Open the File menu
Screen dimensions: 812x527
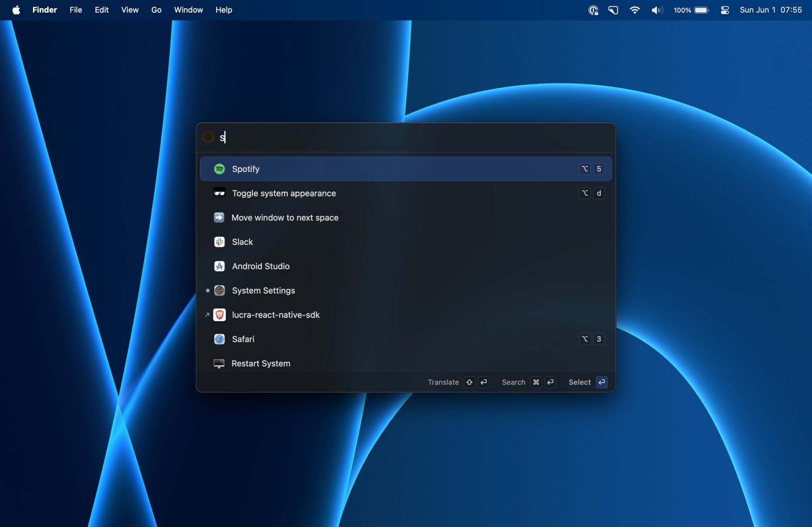click(x=76, y=10)
